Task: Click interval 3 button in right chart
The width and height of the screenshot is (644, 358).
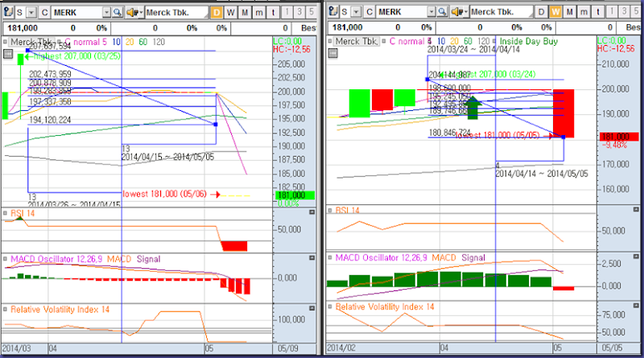Action: click(x=625, y=12)
